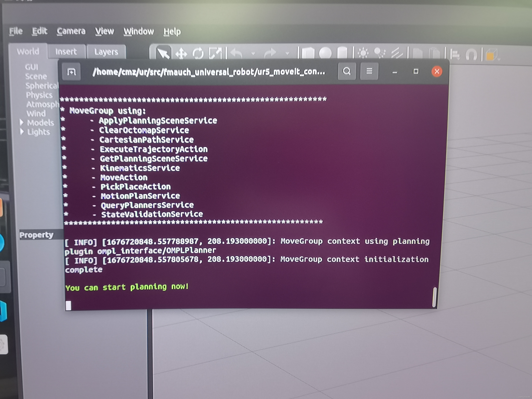Click the 'MoveGroup using:' line
The image size is (532, 399).
click(107, 111)
